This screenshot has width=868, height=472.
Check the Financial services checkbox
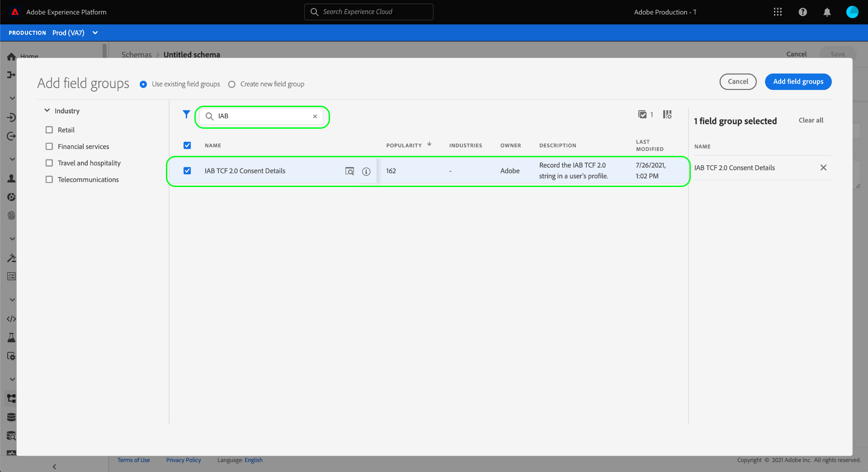(x=49, y=146)
